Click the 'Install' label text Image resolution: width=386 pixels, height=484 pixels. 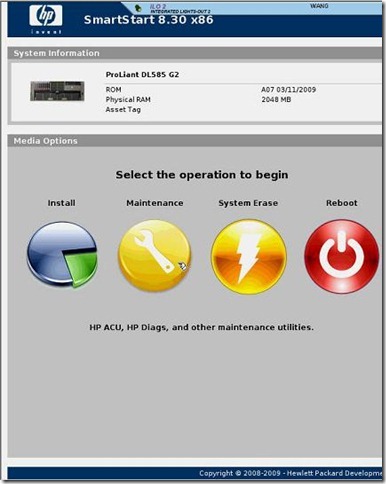[61, 203]
